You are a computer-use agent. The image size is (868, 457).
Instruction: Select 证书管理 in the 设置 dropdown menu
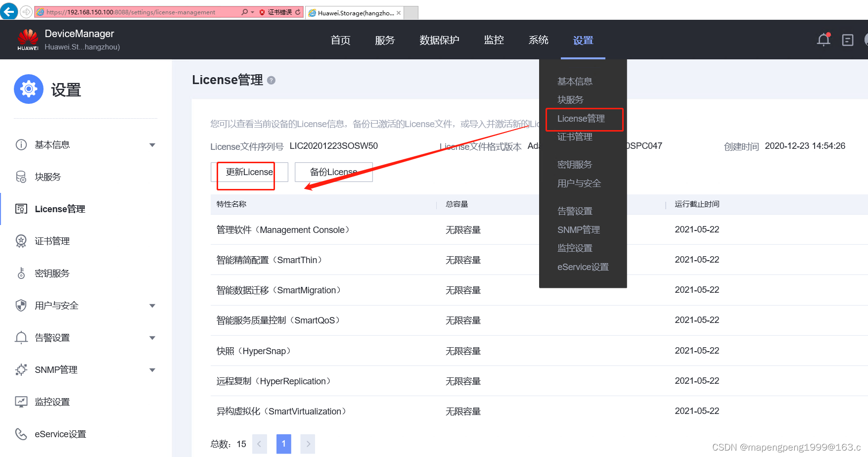(575, 137)
